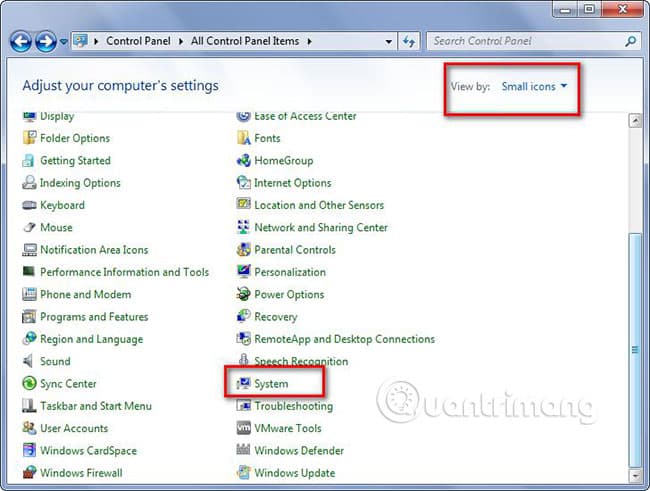Click the Forward navigation arrow button
Screen dimensions: 650x491
pyautogui.click(x=46, y=41)
